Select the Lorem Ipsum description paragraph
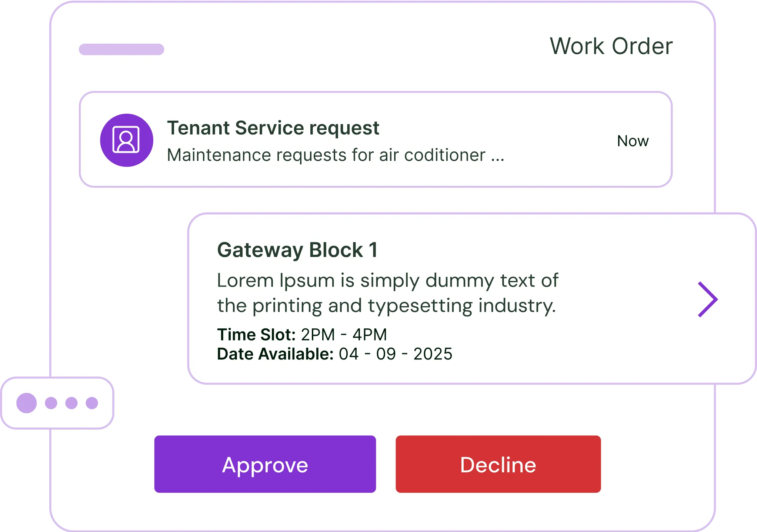The height and width of the screenshot is (532, 757). coord(387,293)
